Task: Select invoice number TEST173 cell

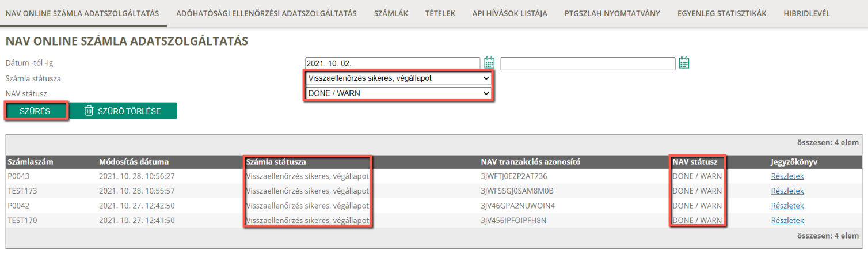Action: pyautogui.click(x=22, y=191)
